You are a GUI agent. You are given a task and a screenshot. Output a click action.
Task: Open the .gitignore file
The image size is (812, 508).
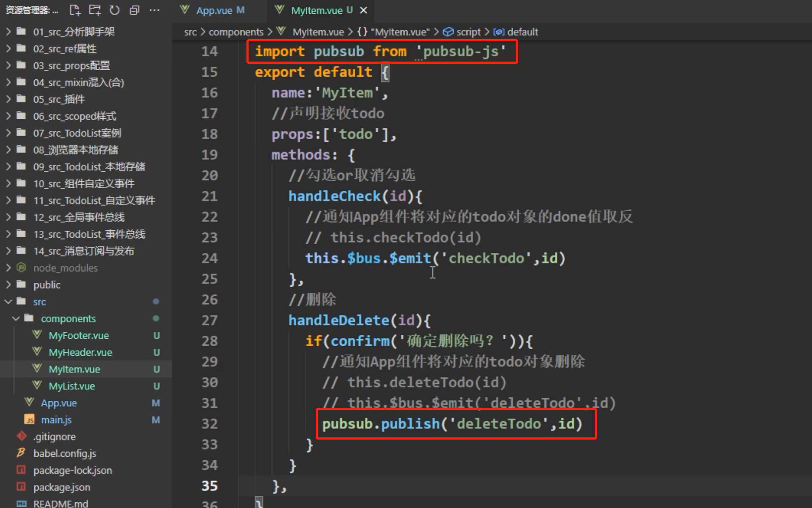point(55,437)
